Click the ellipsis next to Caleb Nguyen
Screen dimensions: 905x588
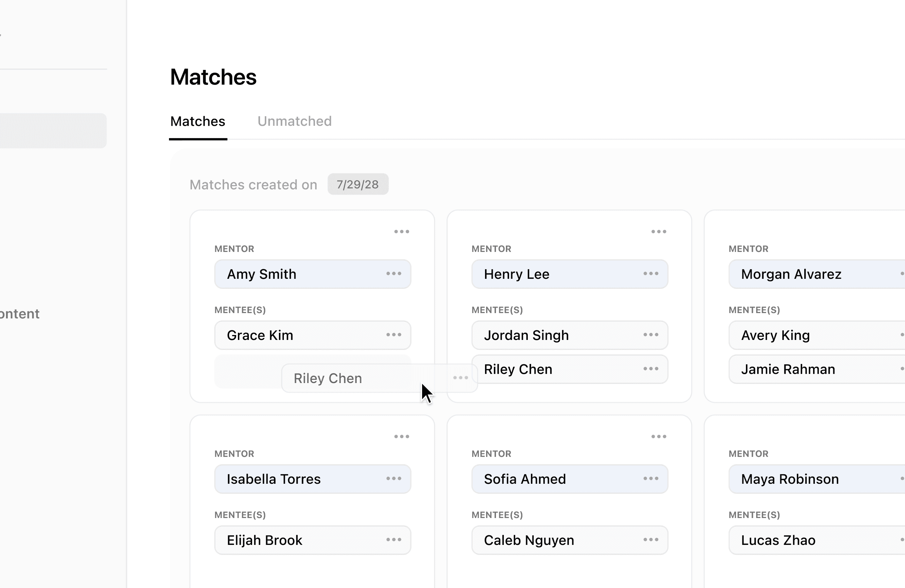(x=650, y=540)
